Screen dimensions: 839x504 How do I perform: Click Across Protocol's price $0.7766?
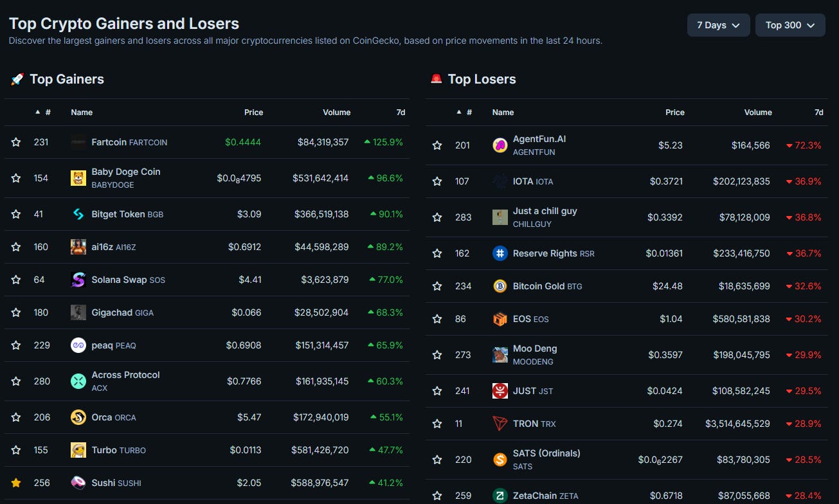coord(244,381)
